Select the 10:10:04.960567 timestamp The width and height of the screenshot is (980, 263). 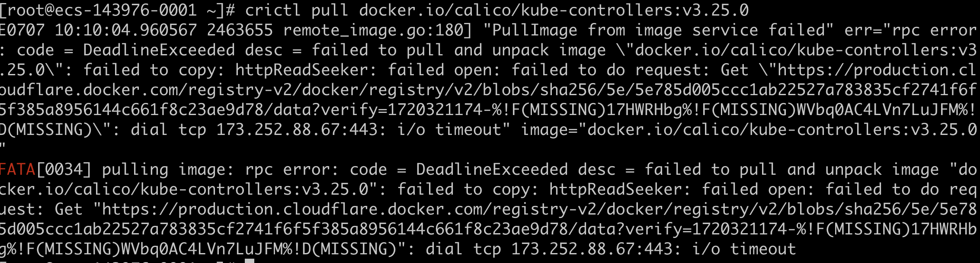(125, 30)
